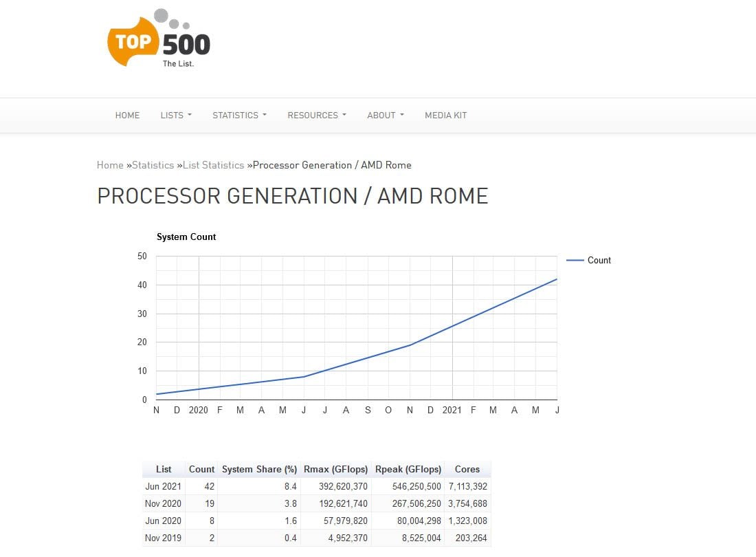This screenshot has height=557, width=756.
Task: Expand the STATISTICS dropdown menu
Action: 239,116
